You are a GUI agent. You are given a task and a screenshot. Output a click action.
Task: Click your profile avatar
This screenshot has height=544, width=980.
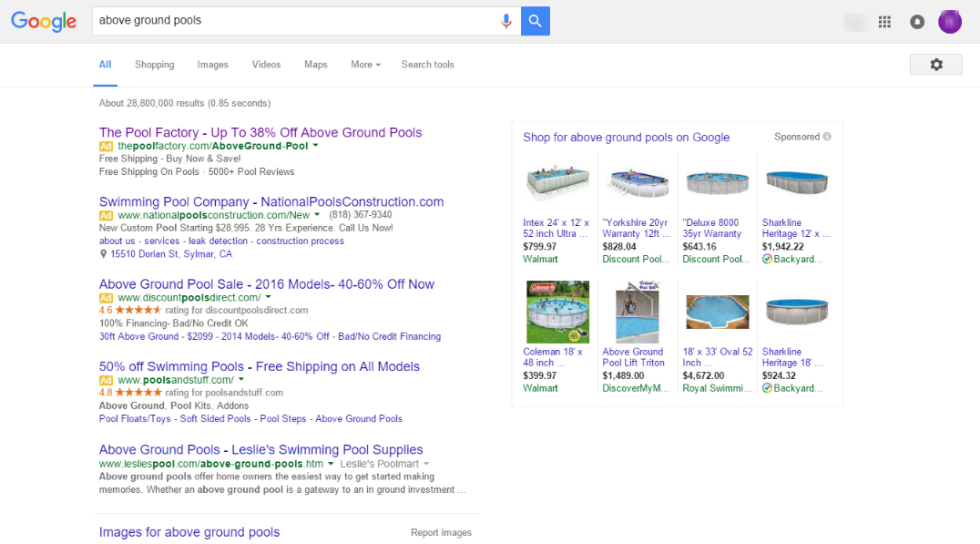pyautogui.click(x=949, y=21)
